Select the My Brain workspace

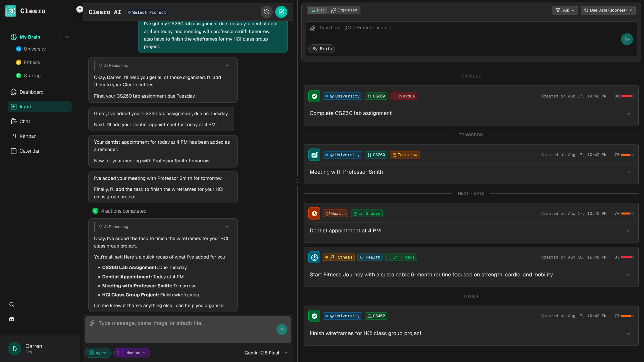(x=30, y=37)
